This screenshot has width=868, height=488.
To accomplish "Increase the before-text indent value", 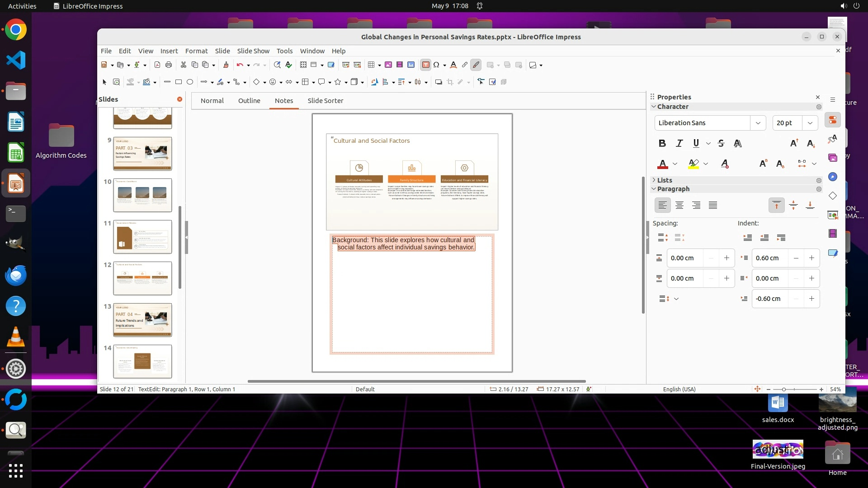I will [x=811, y=258].
